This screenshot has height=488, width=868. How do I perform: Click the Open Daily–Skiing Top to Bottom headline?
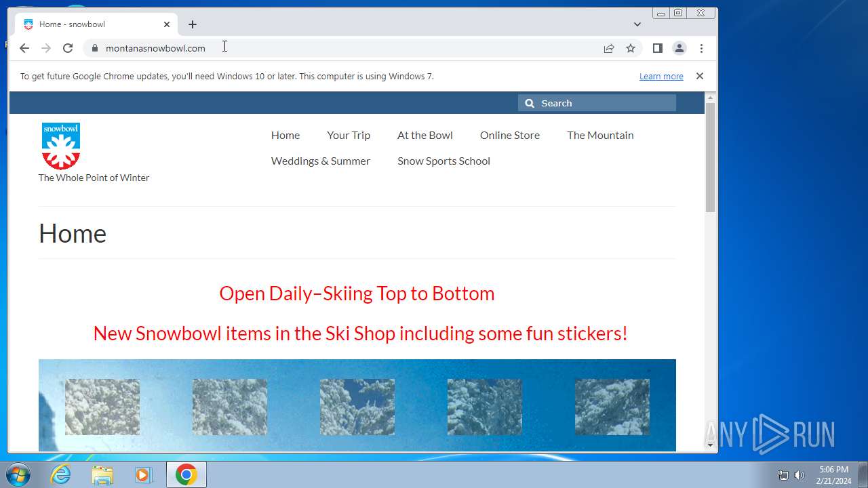pyautogui.click(x=357, y=293)
